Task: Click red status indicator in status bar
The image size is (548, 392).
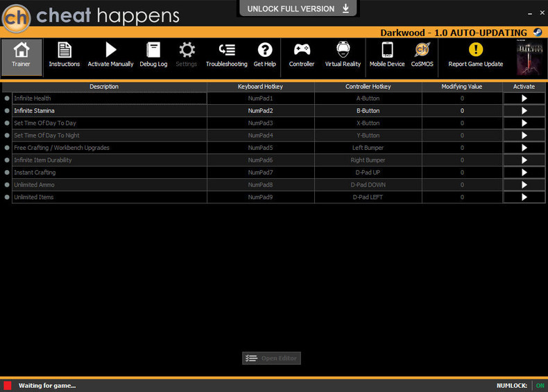Action: [8, 385]
